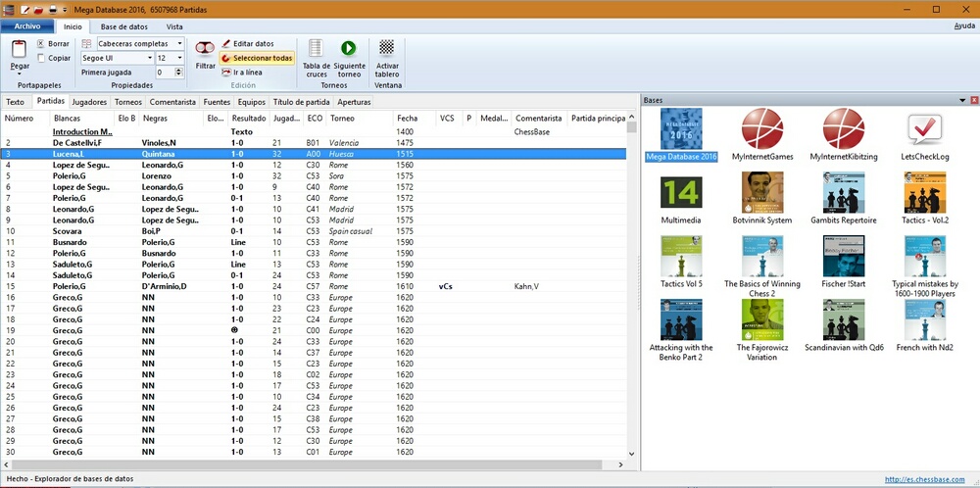This screenshot has width=980, height=488.
Task: Switch to the Base de datos ribbon tab
Action: tap(123, 26)
